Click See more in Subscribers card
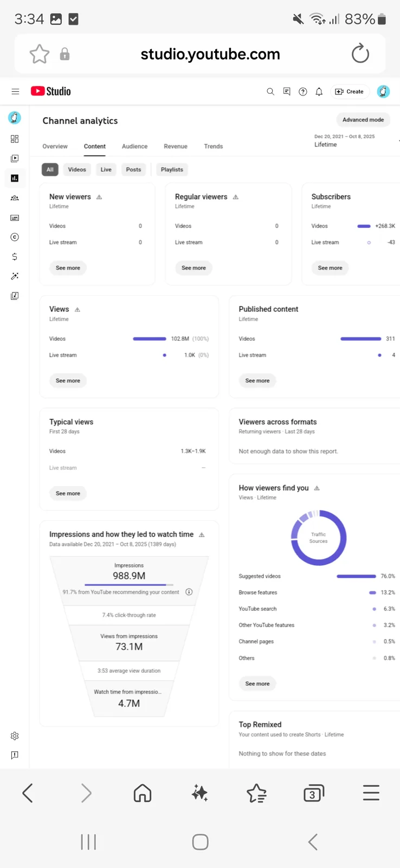 tap(330, 268)
